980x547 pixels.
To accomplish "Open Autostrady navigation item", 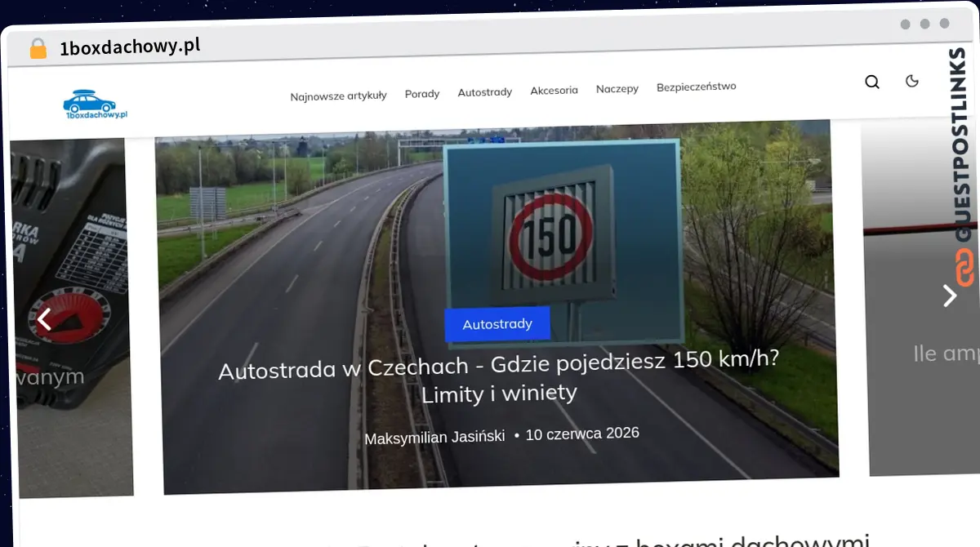I will (x=485, y=92).
